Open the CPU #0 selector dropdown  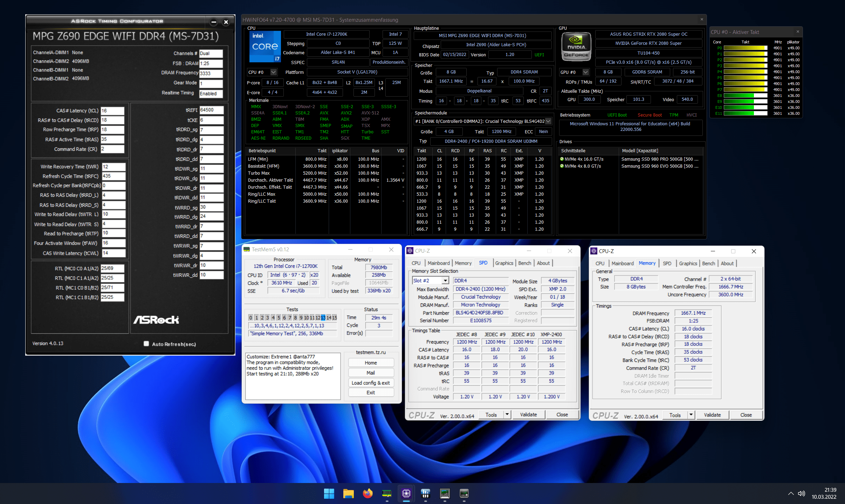point(274,72)
